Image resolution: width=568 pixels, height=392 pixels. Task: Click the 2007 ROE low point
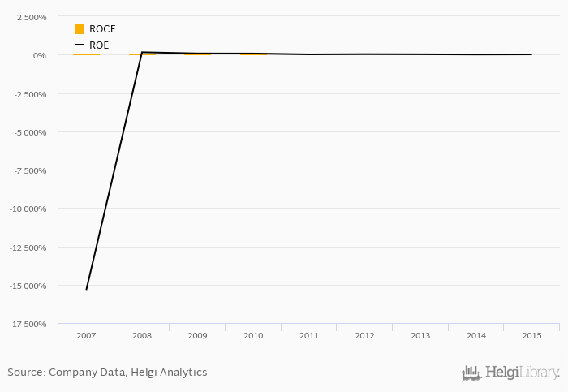pyautogui.click(x=86, y=289)
